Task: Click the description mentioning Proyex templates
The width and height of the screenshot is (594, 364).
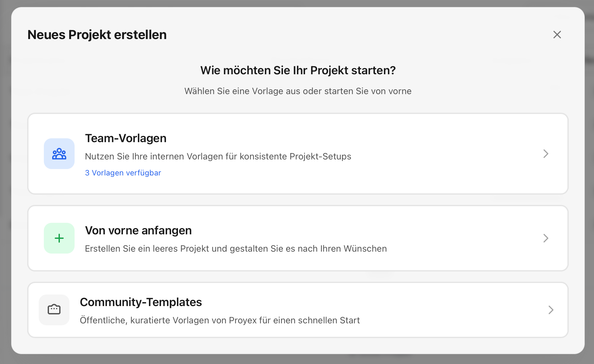Action: coord(220,320)
